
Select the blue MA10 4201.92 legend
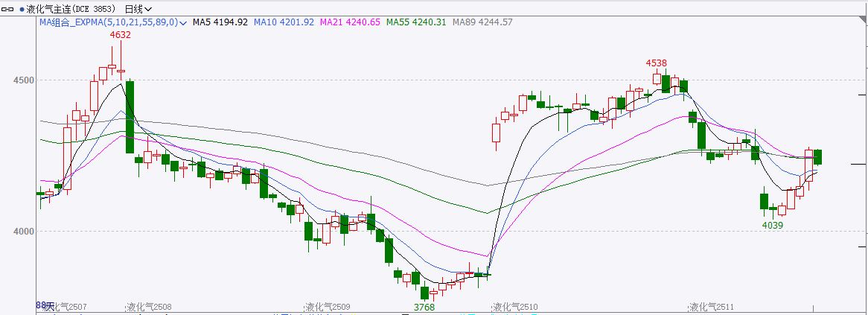[x=284, y=22]
